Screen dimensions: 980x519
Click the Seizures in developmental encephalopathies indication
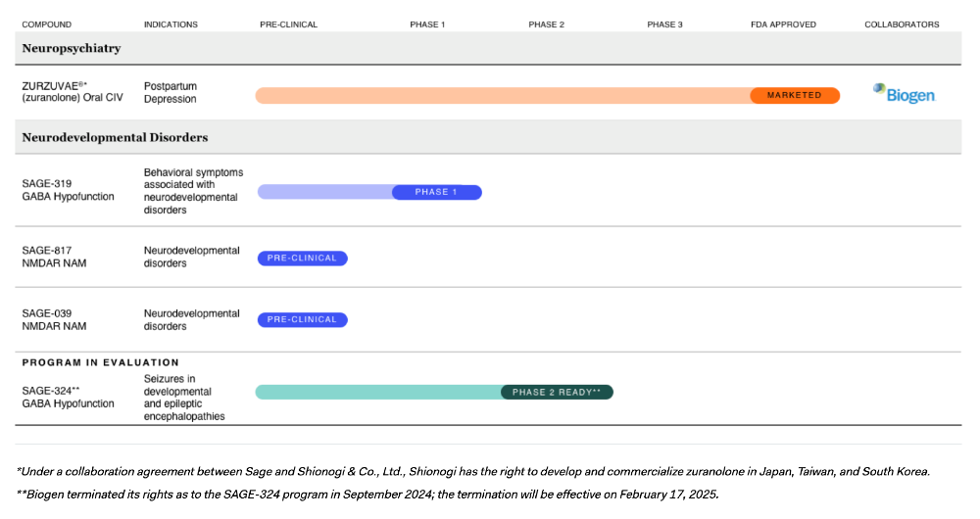pyautogui.click(x=184, y=398)
